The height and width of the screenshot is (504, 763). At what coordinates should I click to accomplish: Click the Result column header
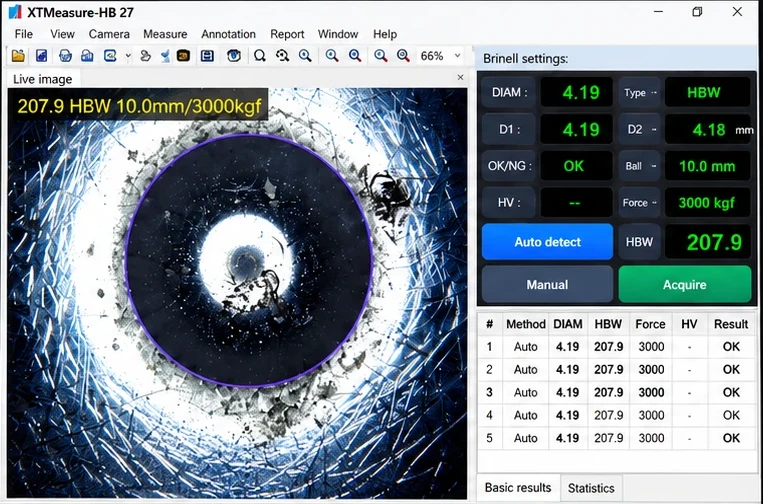(x=731, y=324)
